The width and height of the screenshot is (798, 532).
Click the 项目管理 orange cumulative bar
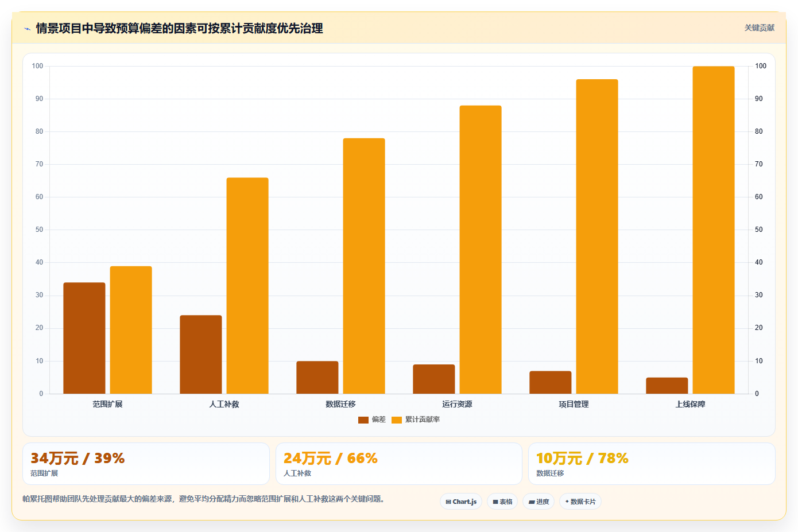point(597,236)
